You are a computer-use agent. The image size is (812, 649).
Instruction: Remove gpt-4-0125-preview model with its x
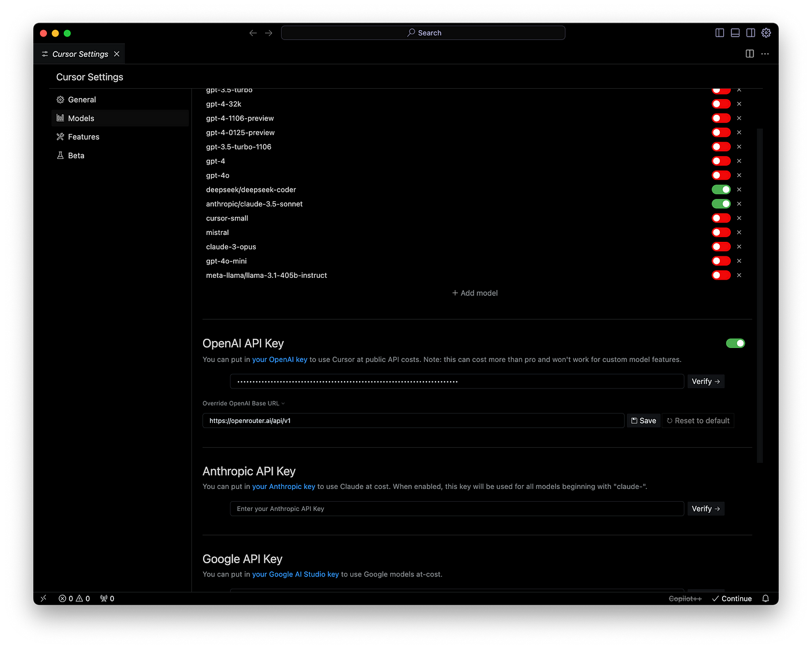click(x=739, y=132)
